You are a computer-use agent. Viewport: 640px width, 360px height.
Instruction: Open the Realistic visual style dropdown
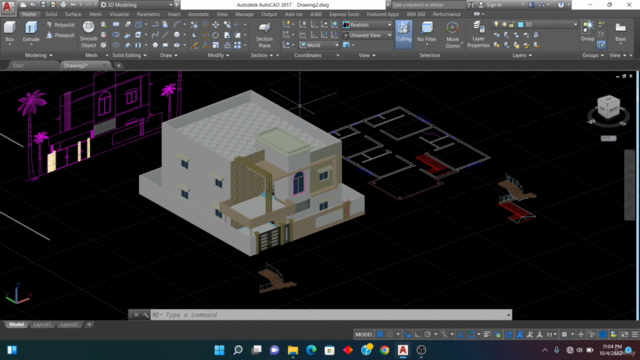[367, 25]
